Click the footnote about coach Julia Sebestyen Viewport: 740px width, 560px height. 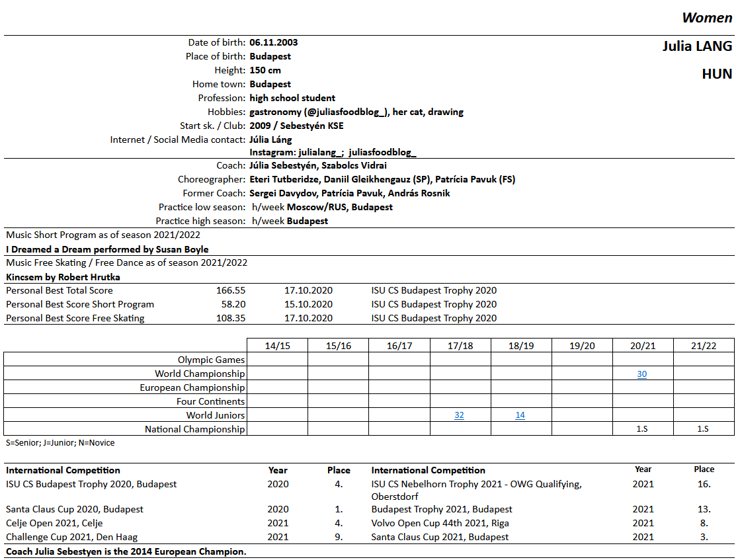[x=126, y=552]
